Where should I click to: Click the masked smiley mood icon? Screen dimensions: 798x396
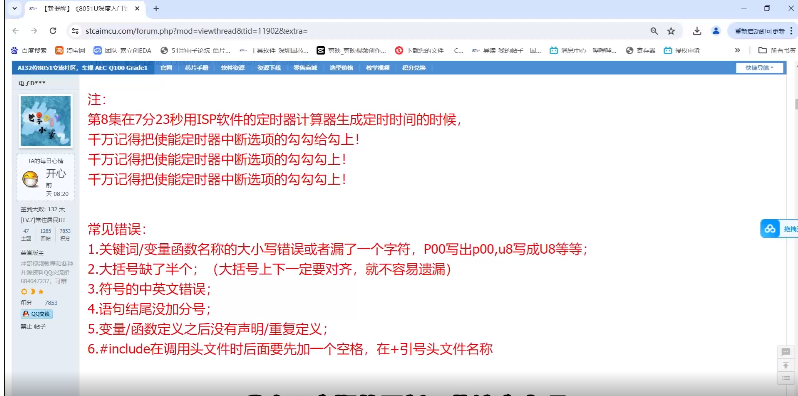tap(31, 179)
